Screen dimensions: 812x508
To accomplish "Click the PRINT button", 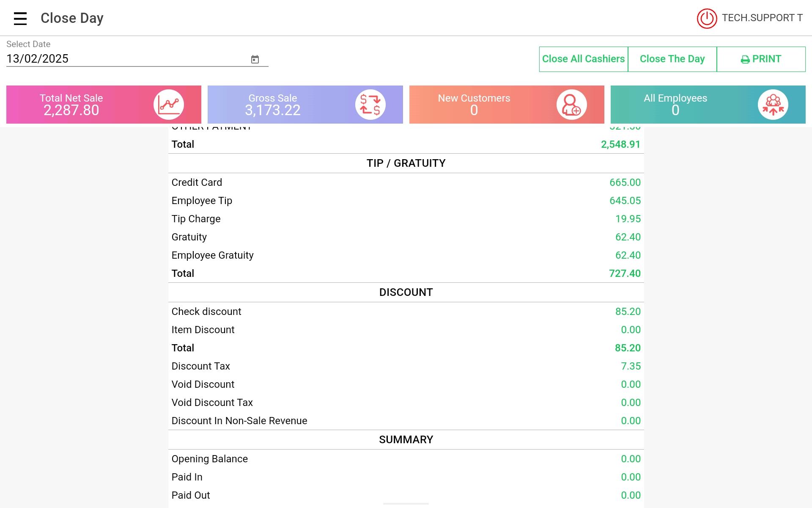I will coord(761,59).
